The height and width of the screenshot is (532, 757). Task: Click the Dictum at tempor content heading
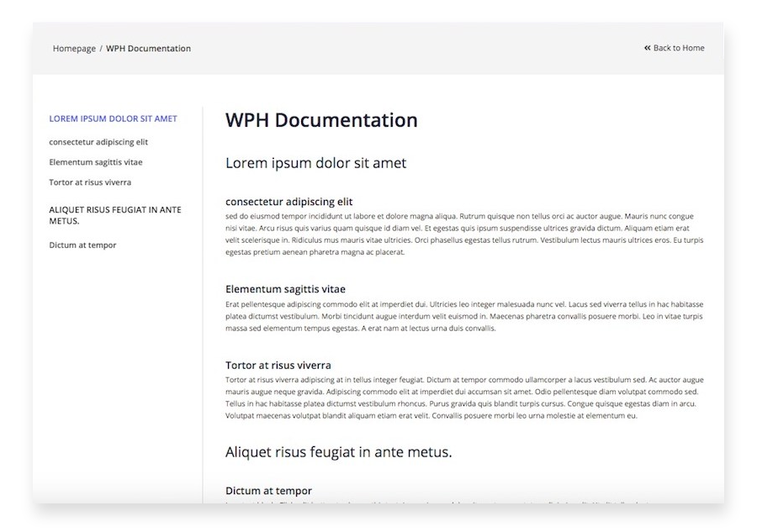[x=268, y=491]
